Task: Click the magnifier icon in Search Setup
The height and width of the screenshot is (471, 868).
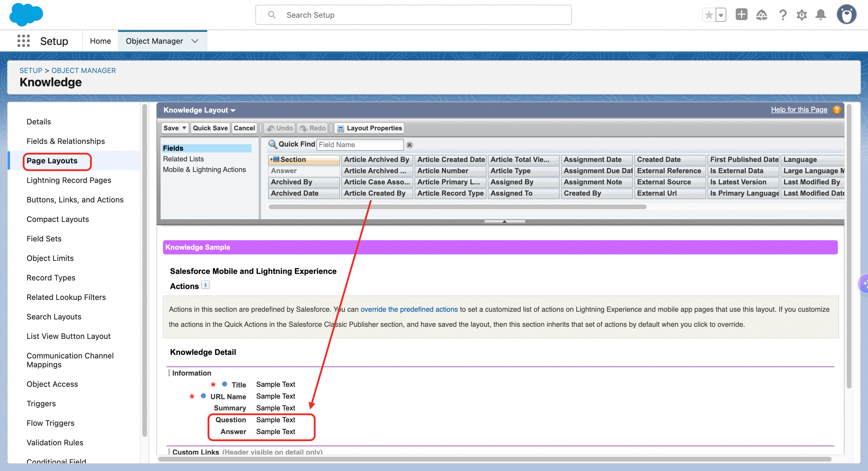Action: (x=272, y=15)
